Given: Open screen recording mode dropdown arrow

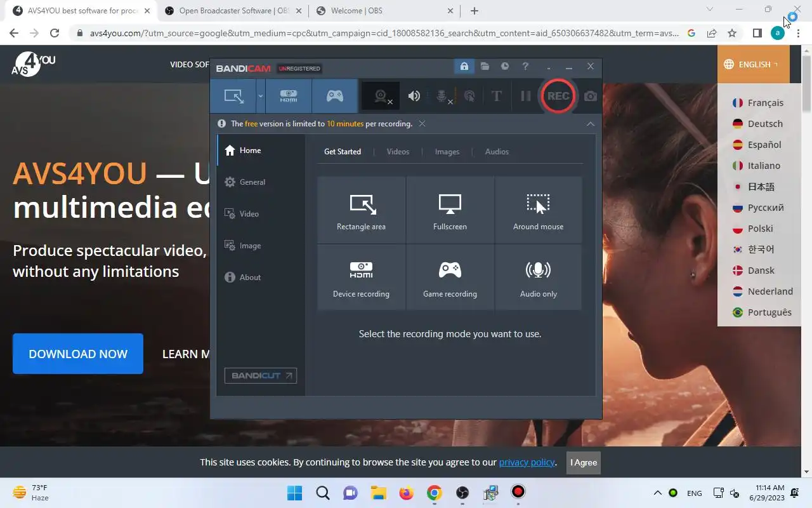Looking at the screenshot, I should [260, 96].
